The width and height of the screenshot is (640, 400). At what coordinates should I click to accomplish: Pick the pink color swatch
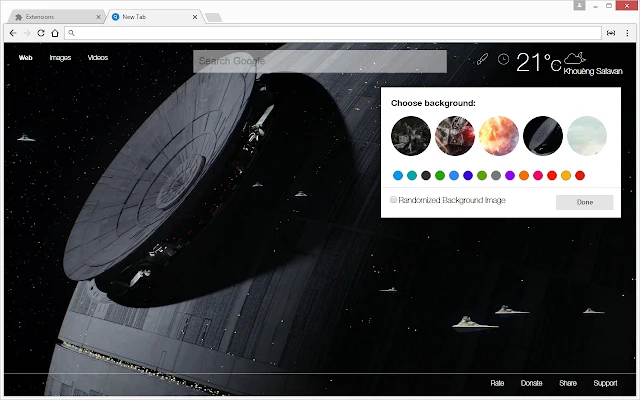coord(538,176)
